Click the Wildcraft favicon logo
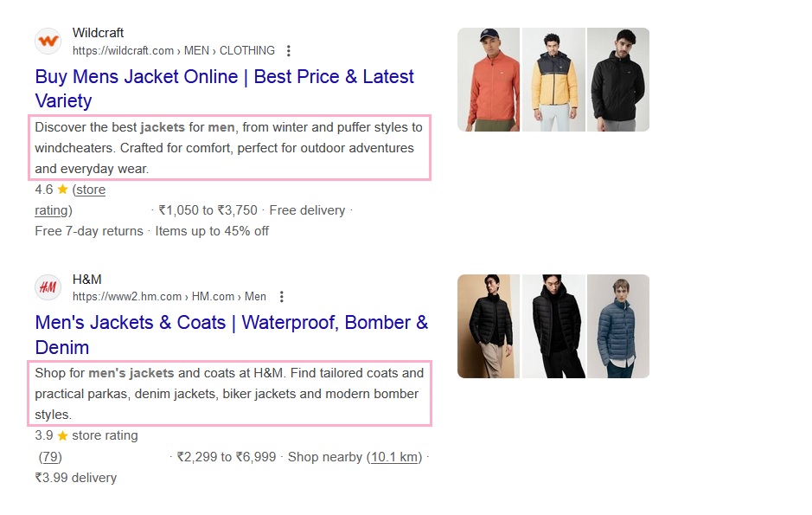Viewport: 812px width, 515px height. pos(48,41)
